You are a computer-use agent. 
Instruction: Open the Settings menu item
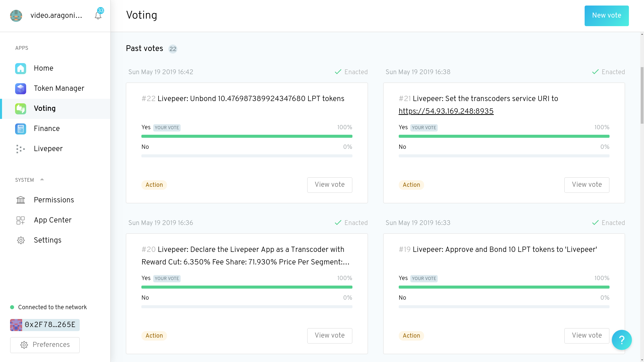click(x=55, y=240)
